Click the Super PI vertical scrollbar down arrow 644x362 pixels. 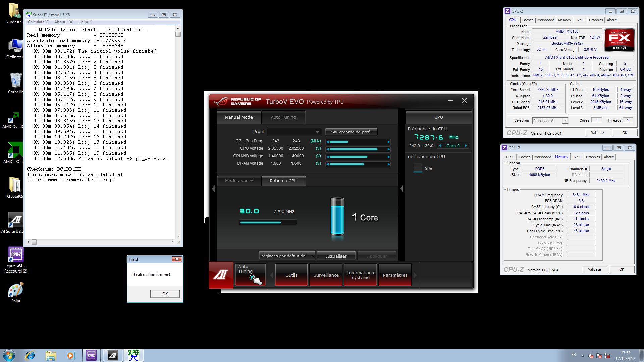(x=178, y=236)
